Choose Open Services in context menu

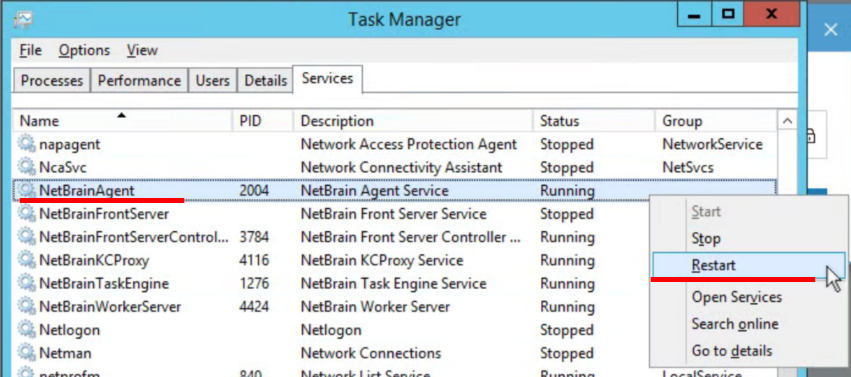point(736,297)
